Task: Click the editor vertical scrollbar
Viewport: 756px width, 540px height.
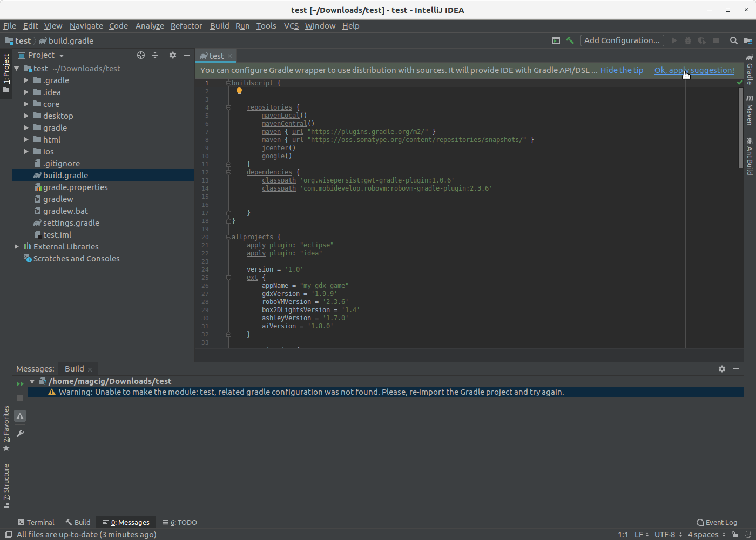Action: (x=740, y=128)
